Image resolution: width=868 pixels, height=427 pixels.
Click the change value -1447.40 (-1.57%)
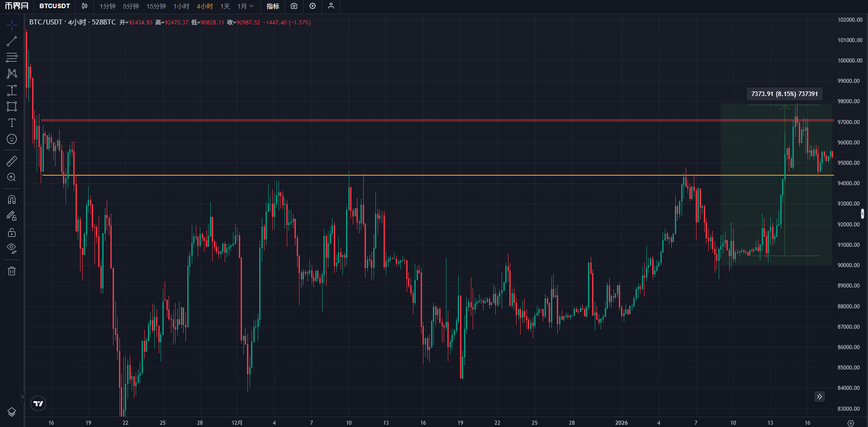point(287,23)
